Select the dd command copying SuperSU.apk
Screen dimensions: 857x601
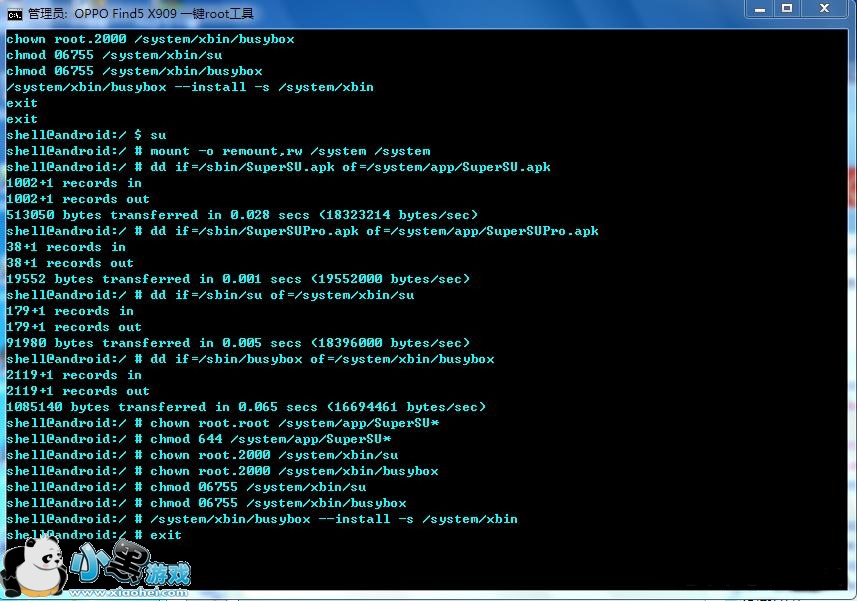[x=279, y=167]
